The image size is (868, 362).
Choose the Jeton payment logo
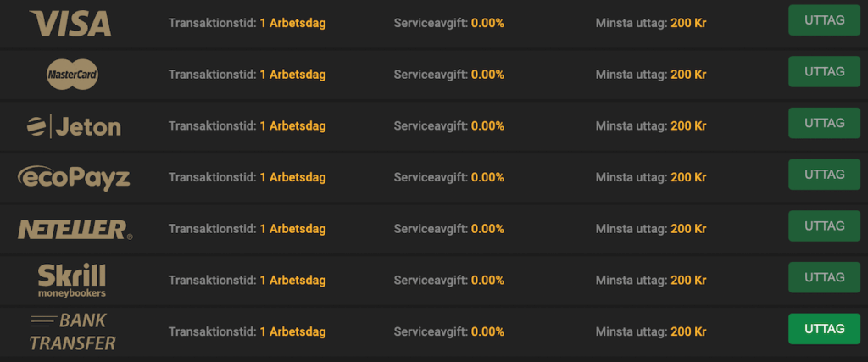(x=74, y=127)
